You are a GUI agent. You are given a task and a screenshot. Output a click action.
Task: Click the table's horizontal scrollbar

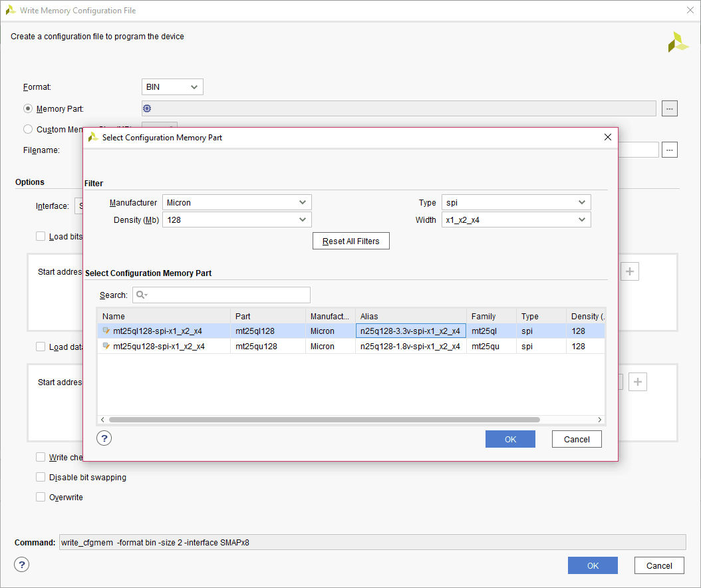pyautogui.click(x=324, y=420)
